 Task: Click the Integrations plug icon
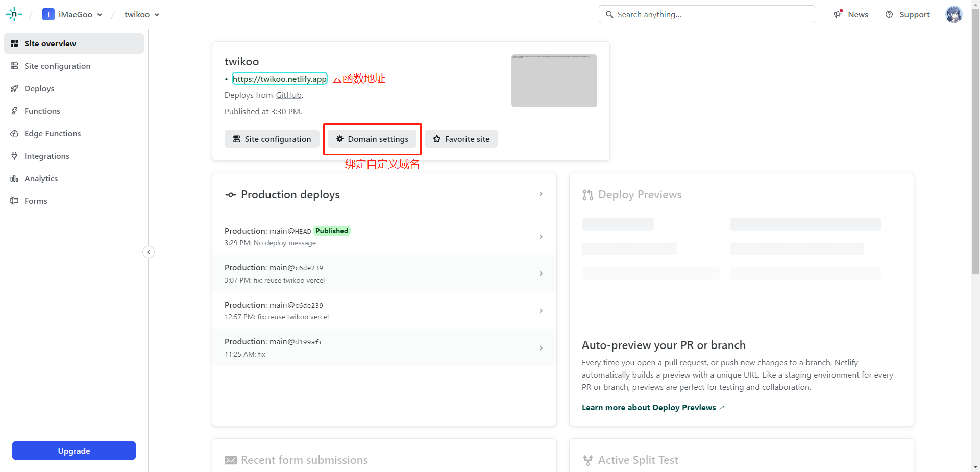click(14, 156)
